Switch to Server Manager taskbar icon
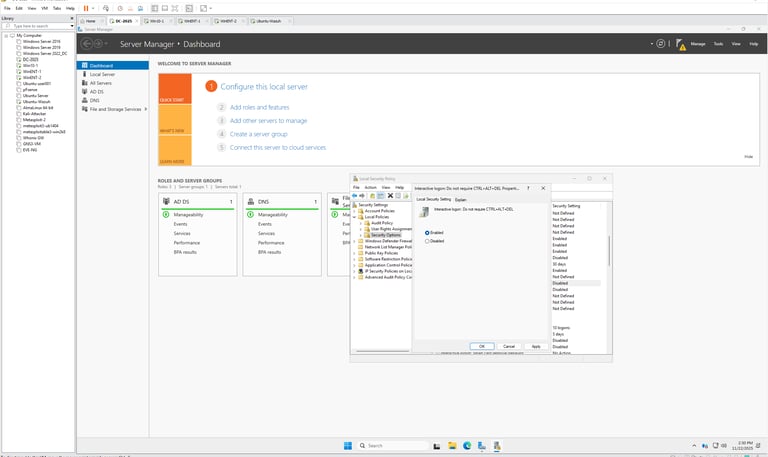 click(482, 446)
